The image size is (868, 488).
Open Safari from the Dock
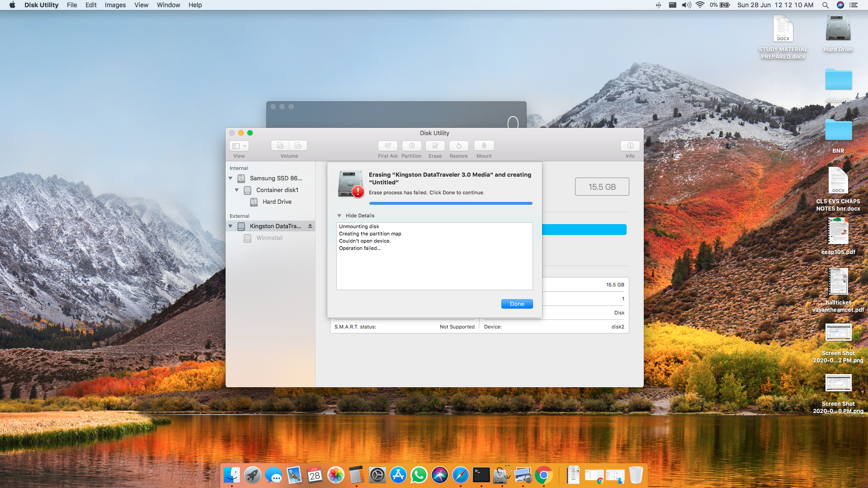point(461,475)
